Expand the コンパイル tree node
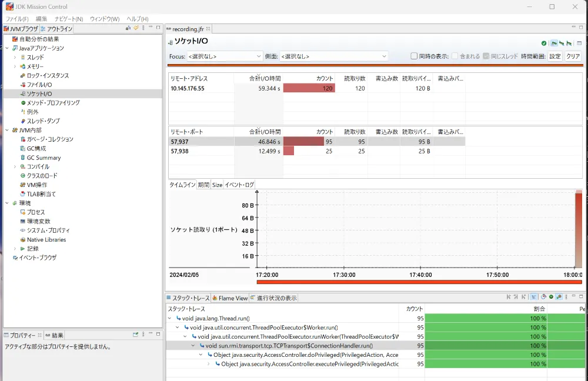588x381 pixels. [x=15, y=166]
